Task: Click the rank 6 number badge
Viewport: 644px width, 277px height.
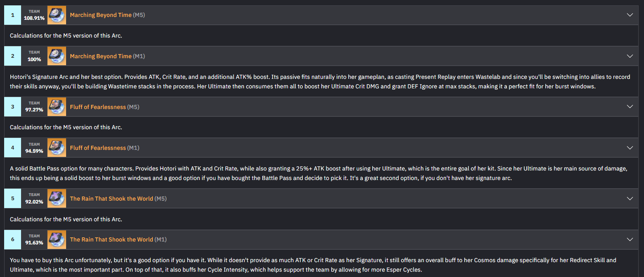Action: [x=13, y=239]
